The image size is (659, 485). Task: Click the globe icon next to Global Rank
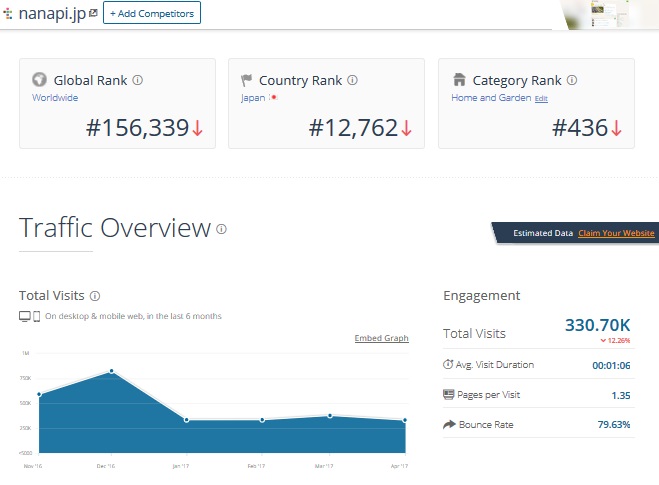click(40, 80)
